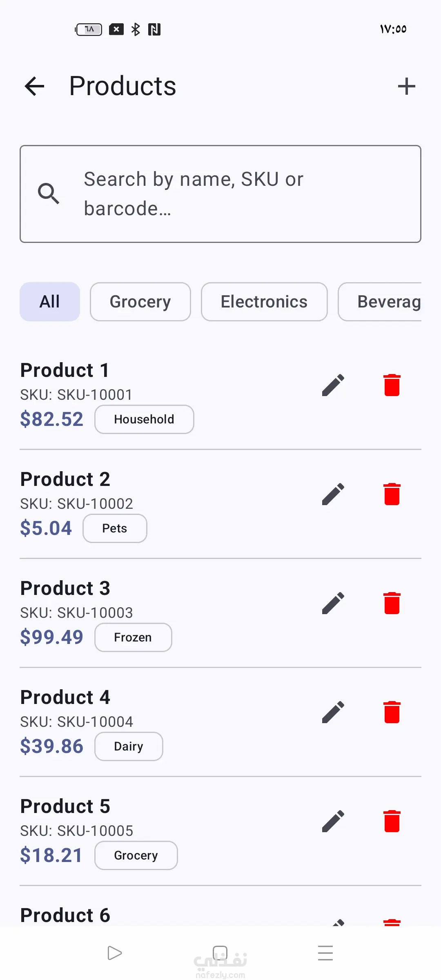Edit Product 4 with pencil icon
The height and width of the screenshot is (980, 441).
click(333, 712)
